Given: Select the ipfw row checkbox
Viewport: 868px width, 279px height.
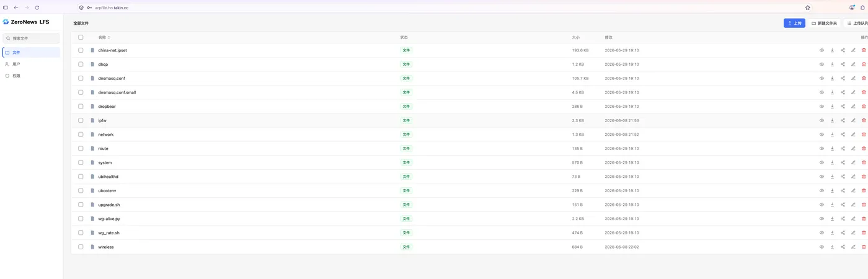Looking at the screenshot, I should click(x=81, y=120).
